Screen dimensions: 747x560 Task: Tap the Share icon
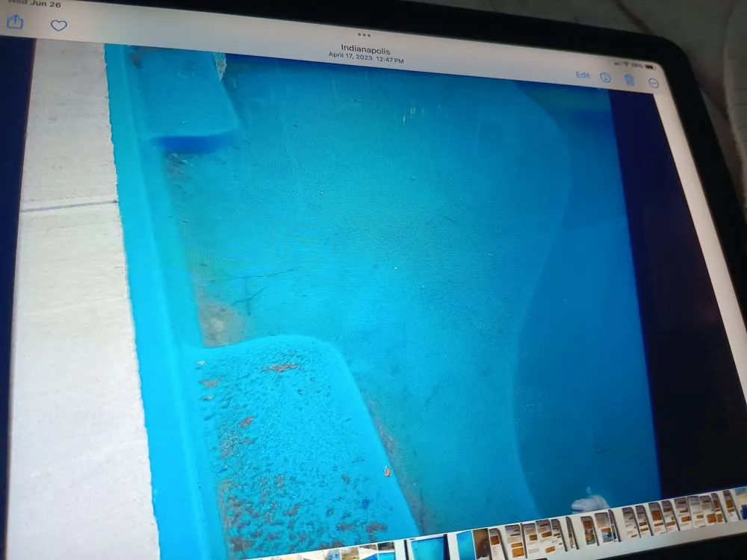[15, 22]
